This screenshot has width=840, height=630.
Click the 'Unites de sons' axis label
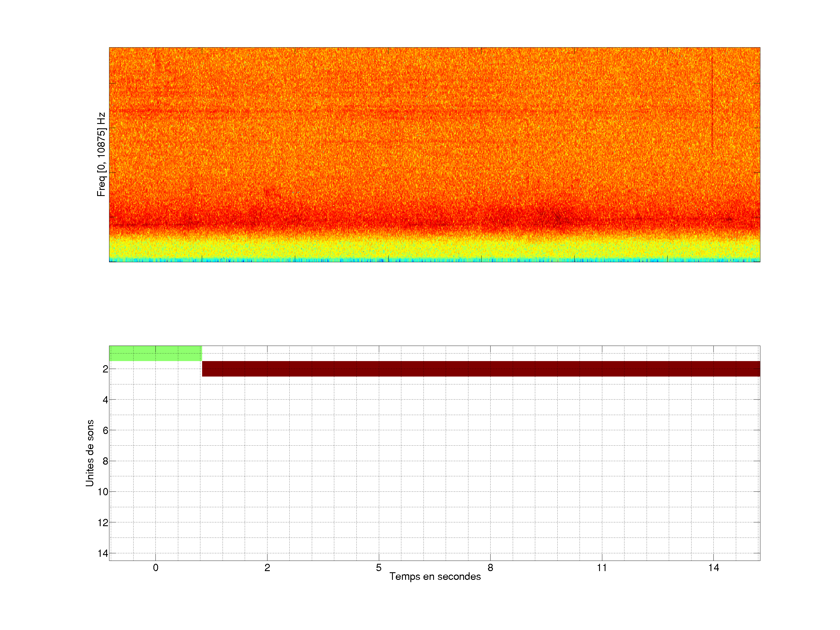(90, 453)
